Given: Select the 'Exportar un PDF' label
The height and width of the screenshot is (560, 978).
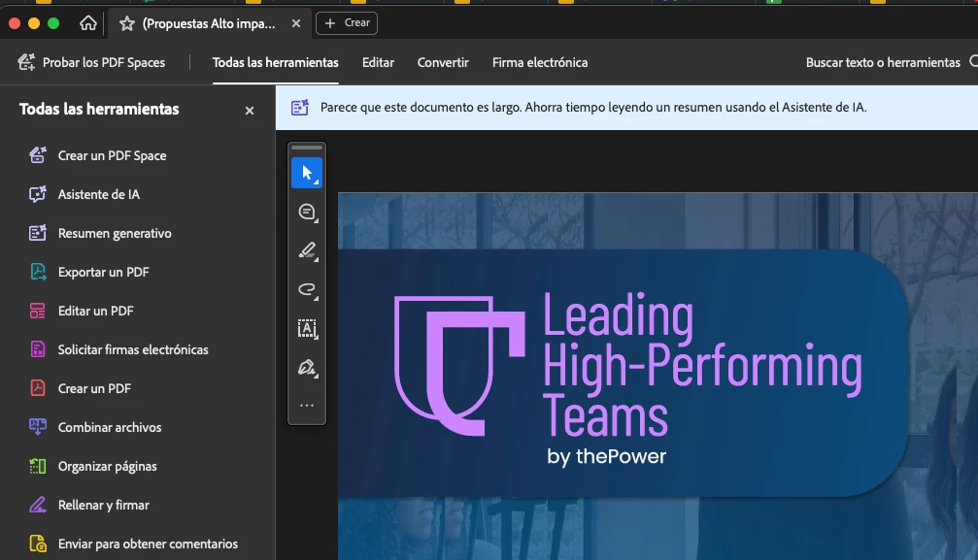Looking at the screenshot, I should (x=104, y=272).
